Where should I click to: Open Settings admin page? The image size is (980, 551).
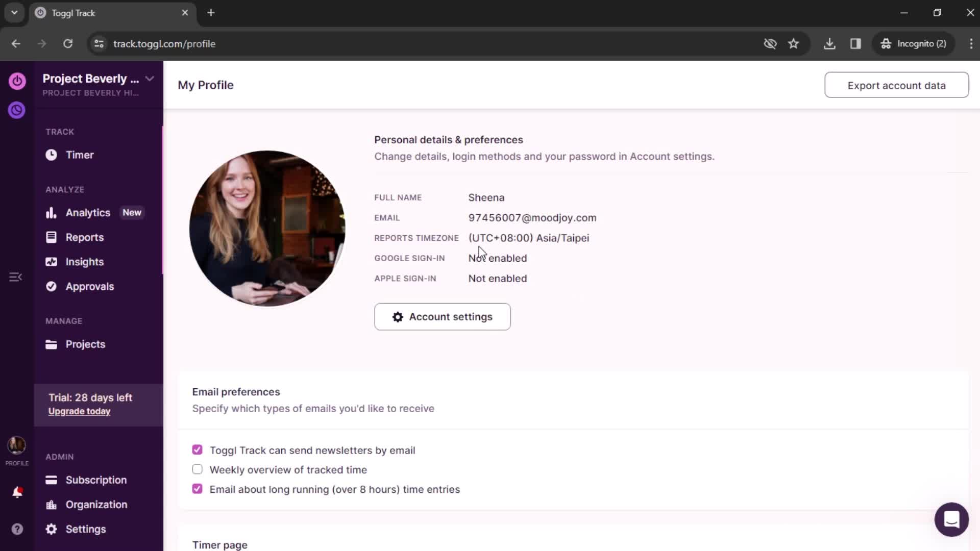[x=86, y=529]
